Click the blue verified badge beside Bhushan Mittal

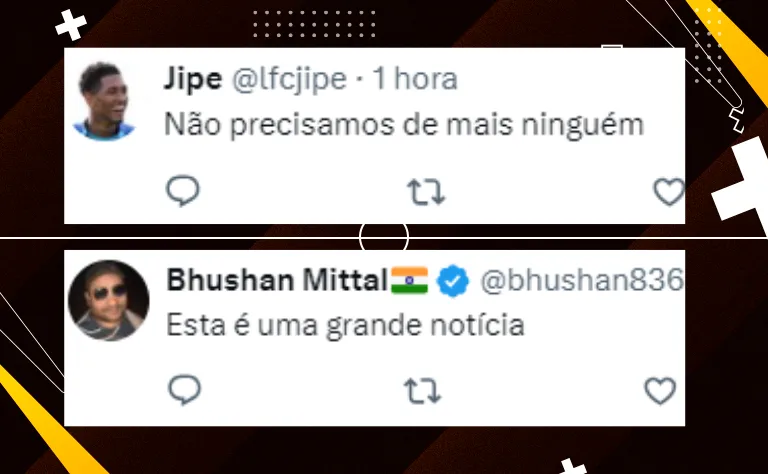click(453, 281)
